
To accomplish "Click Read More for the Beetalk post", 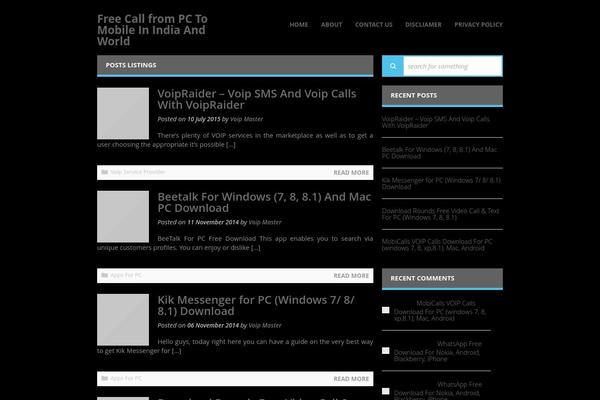I will coord(351,276).
